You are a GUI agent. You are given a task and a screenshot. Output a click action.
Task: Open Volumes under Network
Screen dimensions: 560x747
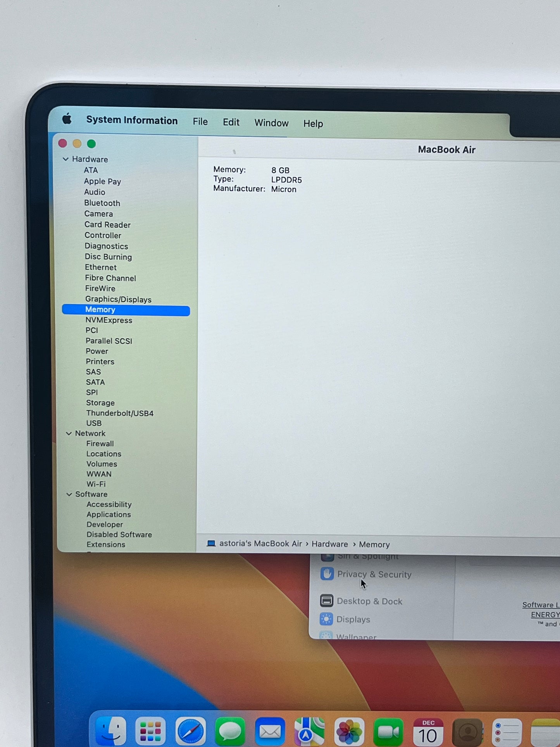(x=102, y=464)
